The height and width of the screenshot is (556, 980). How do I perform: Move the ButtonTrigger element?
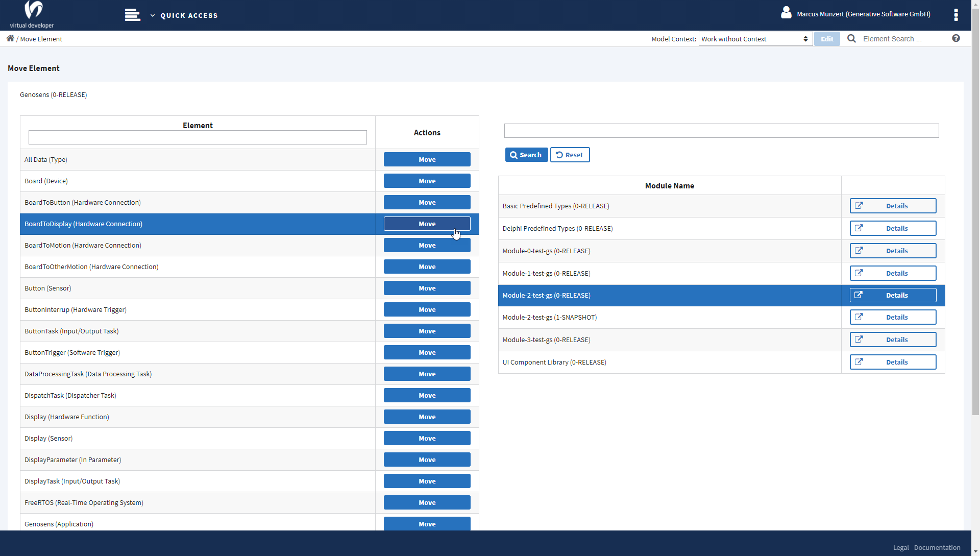coord(427,352)
